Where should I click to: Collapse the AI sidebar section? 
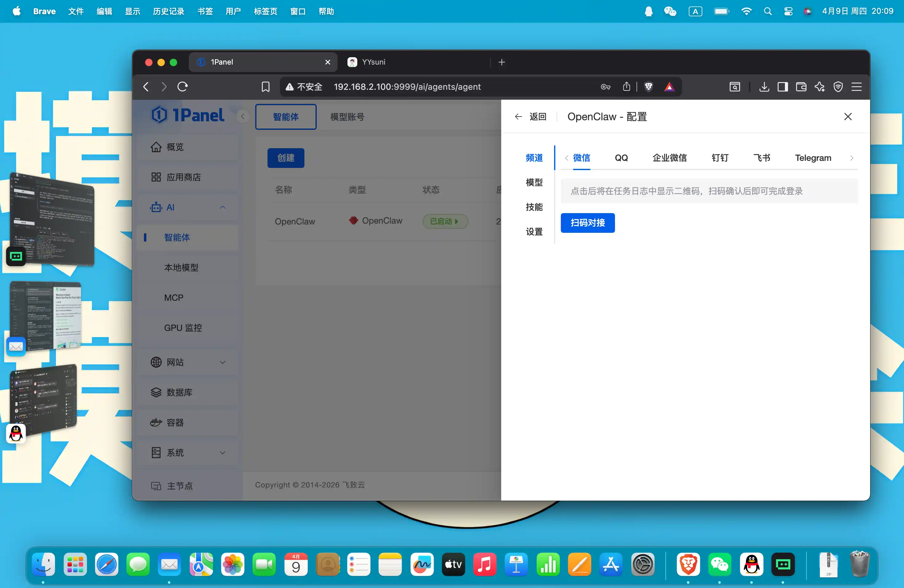click(223, 207)
